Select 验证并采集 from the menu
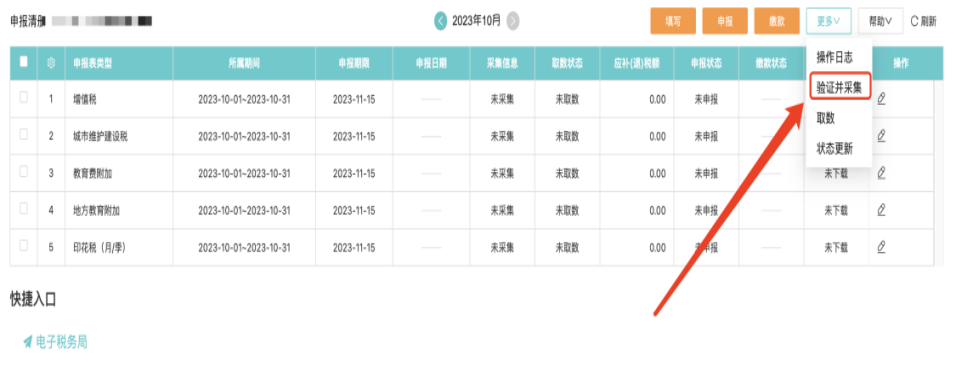957x389 pixels. click(x=839, y=87)
